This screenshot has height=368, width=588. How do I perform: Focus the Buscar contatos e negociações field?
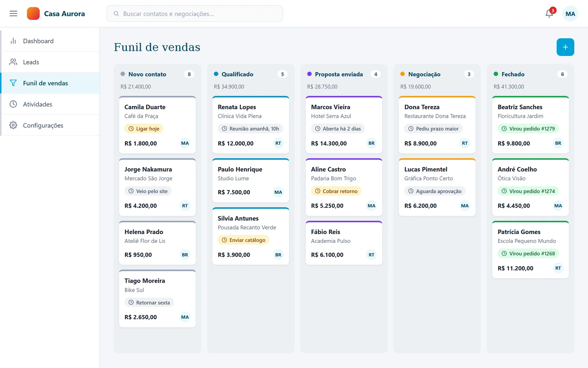point(195,14)
